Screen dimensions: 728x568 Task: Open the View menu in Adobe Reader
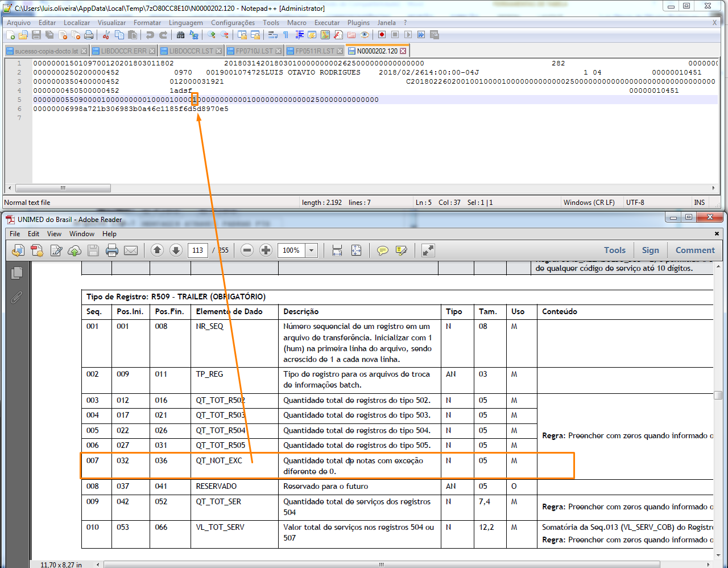54,234
